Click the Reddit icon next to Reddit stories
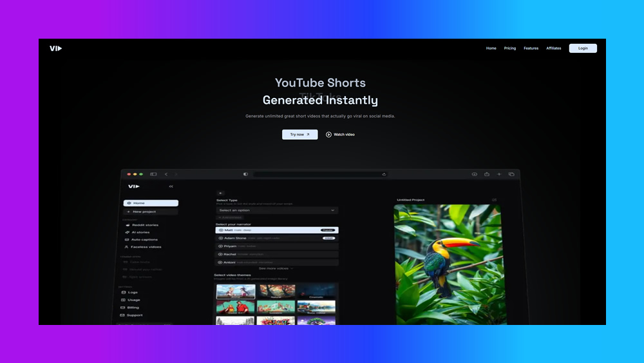The height and width of the screenshot is (363, 644). click(128, 225)
